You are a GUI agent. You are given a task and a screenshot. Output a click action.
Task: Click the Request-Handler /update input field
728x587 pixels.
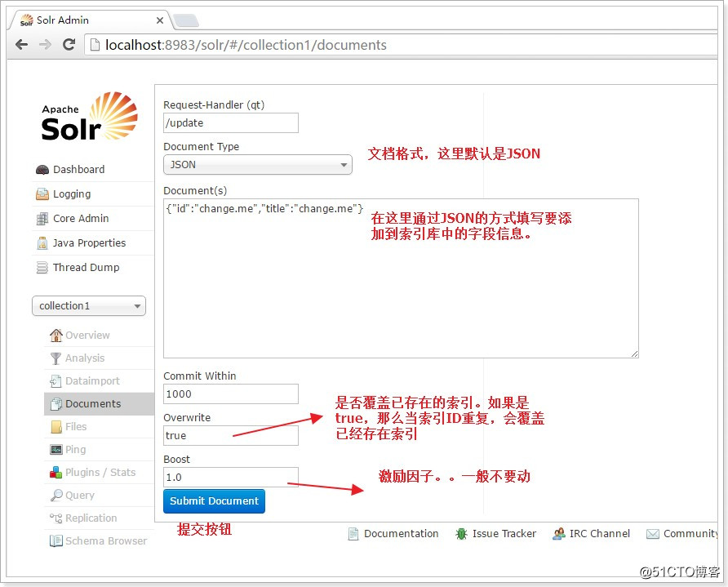(x=231, y=123)
